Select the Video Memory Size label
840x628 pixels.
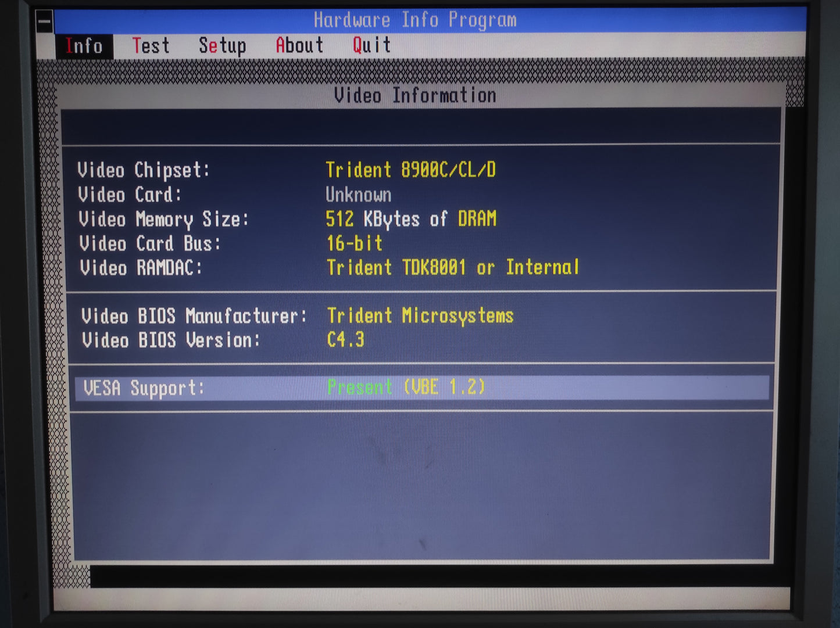[163, 220]
